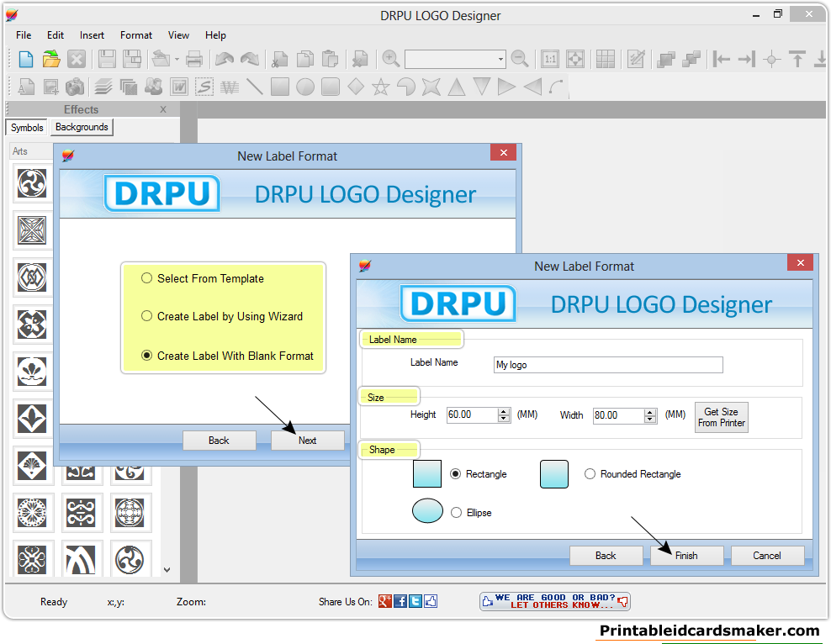
Task: Click Cancel in New Label Format dialog
Action: point(767,556)
